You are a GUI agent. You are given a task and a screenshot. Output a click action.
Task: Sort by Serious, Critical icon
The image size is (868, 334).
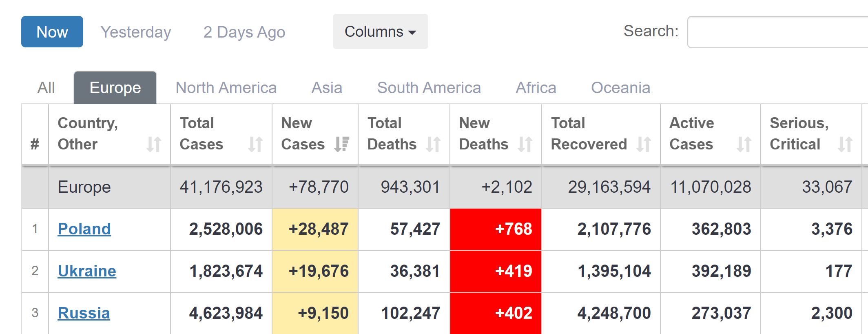(845, 144)
